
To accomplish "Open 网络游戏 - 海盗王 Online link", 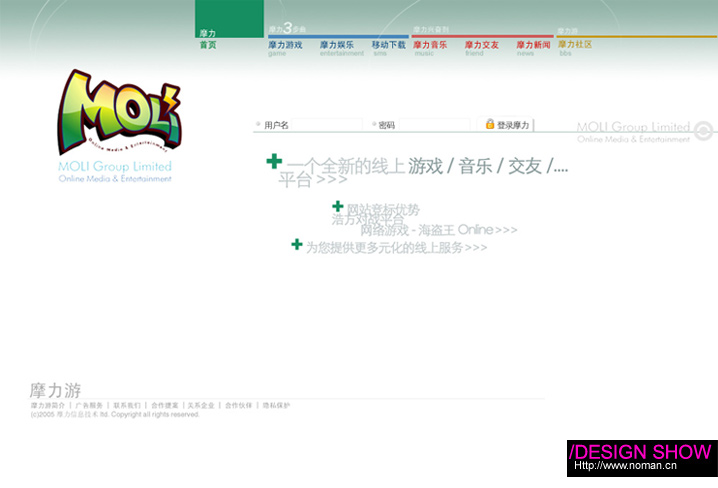I will click(x=439, y=230).
